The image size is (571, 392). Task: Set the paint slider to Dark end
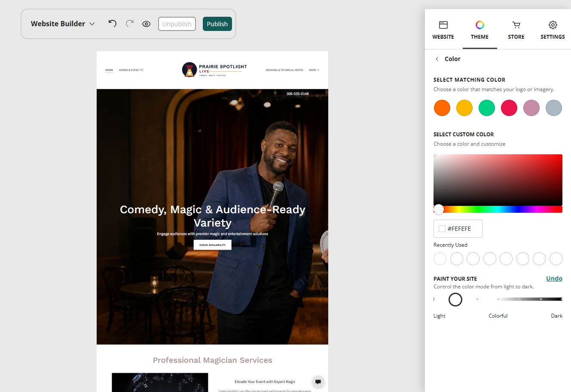[561, 299]
